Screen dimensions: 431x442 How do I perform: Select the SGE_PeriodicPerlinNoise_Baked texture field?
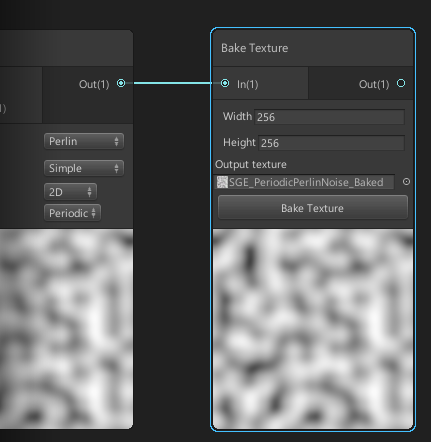[x=305, y=182]
